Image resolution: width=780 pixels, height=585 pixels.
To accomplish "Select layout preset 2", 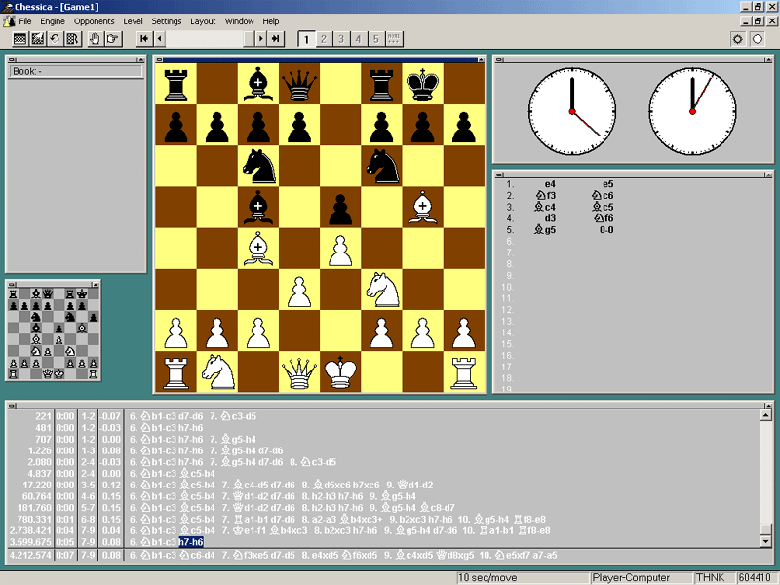I will 324,39.
